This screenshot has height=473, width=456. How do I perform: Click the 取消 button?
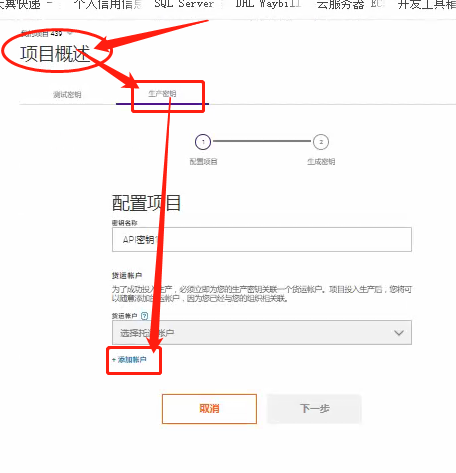[x=209, y=409]
